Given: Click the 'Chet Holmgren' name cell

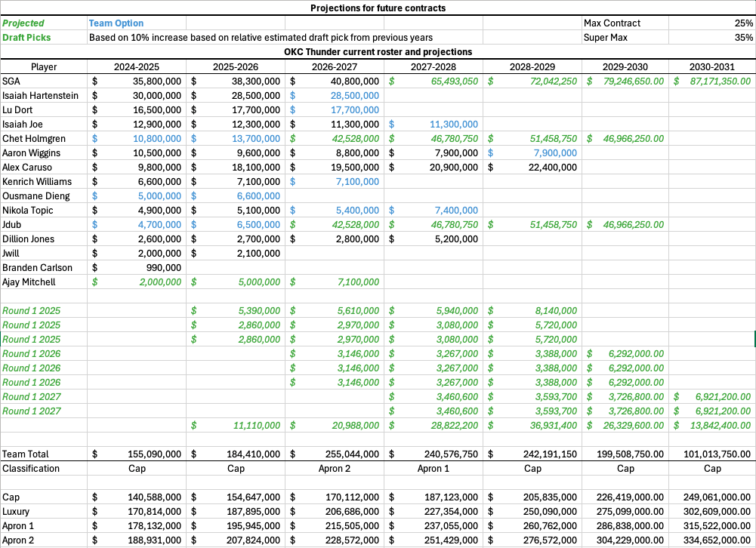Looking at the screenshot, I should (44, 139).
